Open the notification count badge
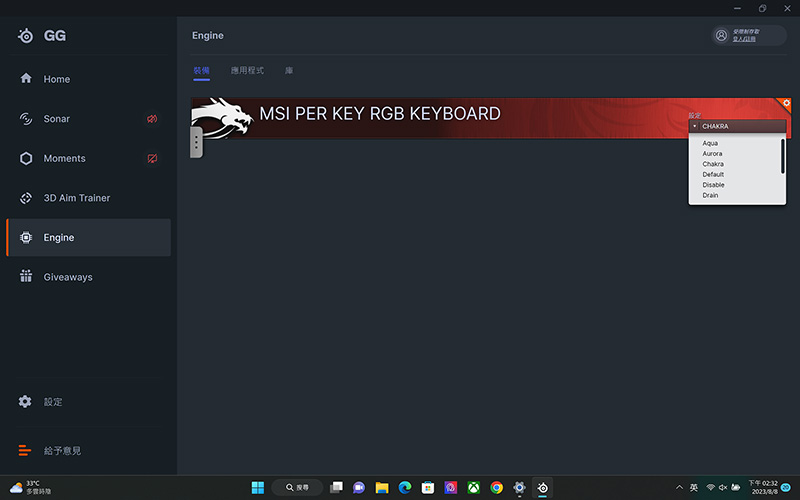 786,487
